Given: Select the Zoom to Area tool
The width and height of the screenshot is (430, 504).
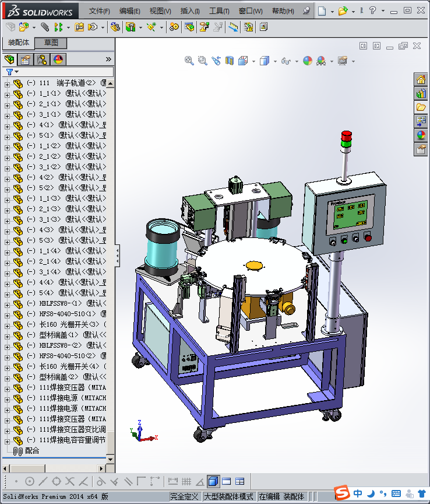Looking at the screenshot, I should [202, 61].
